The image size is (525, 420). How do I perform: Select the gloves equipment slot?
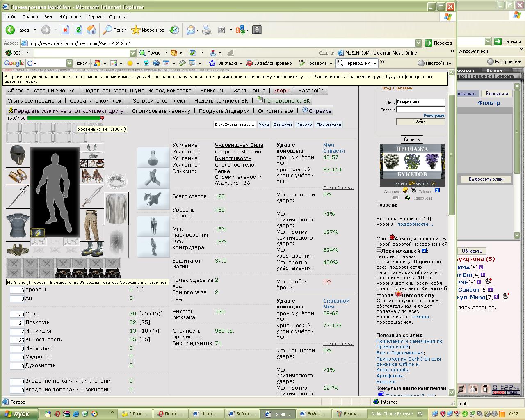pos(91,176)
